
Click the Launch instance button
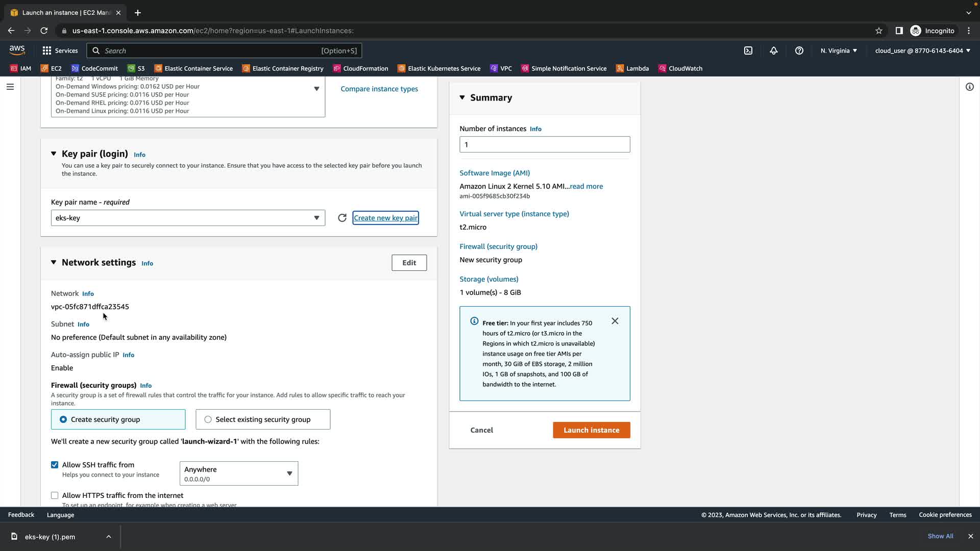click(591, 430)
